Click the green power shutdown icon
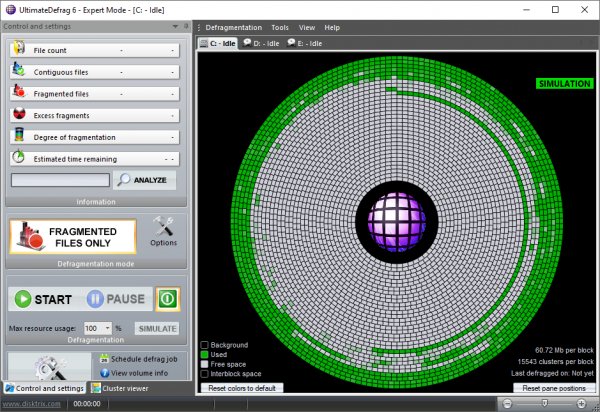Viewport: 600px width, 412px height. coord(168,299)
